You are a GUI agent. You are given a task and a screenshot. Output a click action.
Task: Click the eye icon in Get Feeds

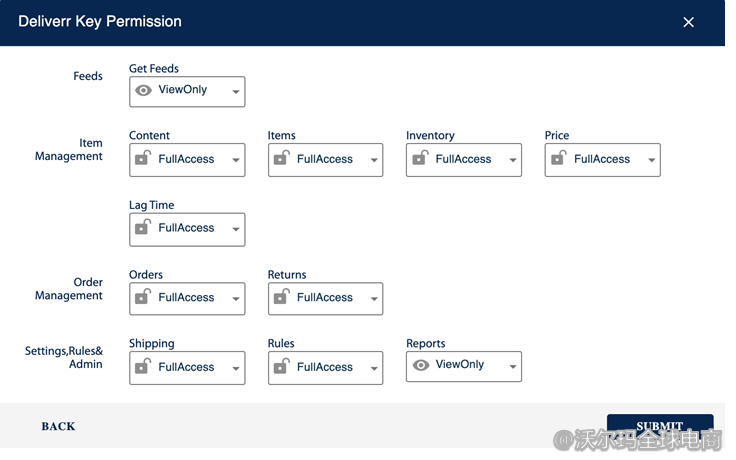144,90
